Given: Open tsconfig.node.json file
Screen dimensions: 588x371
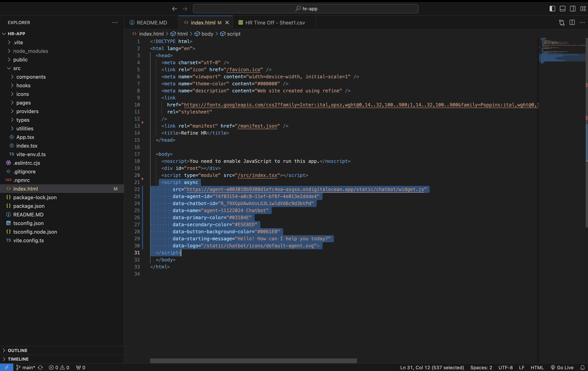Looking at the screenshot, I should [62, 232].
